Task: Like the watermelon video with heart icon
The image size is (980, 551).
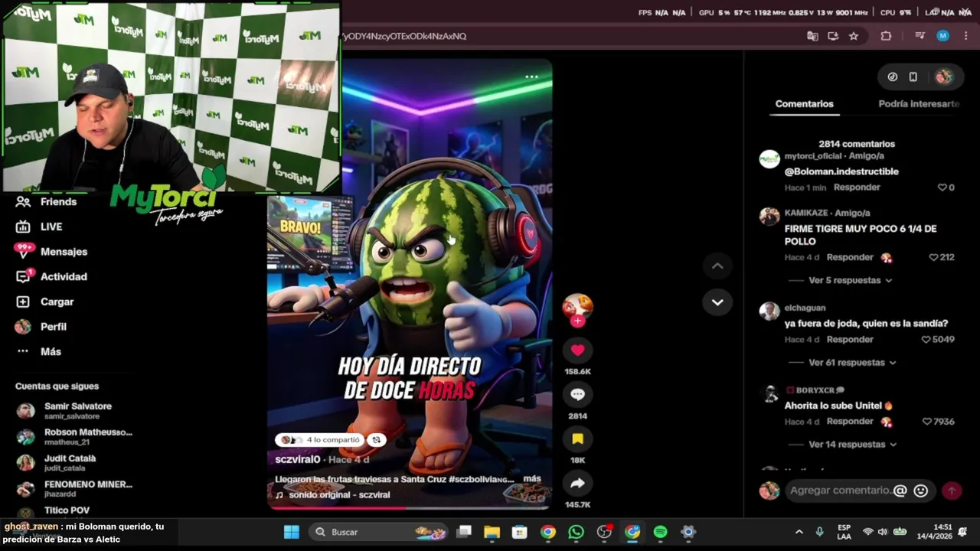Action: point(577,350)
